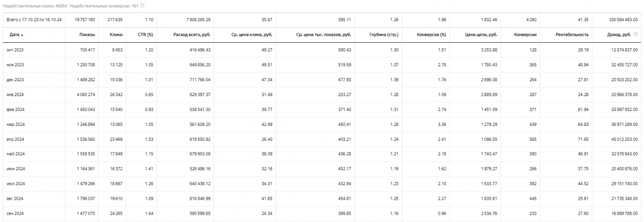Select the окт 2023 date row
Image resolution: width=644 pixels, height=222 pixels.
(x=17, y=50)
